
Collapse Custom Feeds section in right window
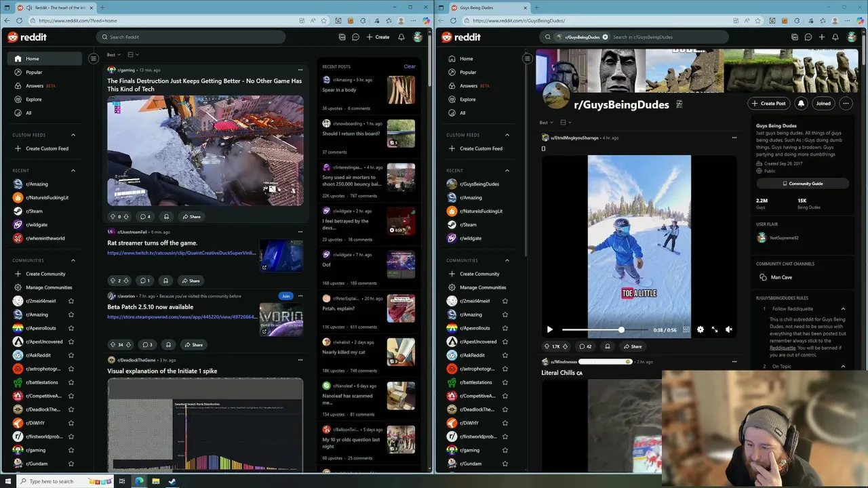[x=507, y=135]
